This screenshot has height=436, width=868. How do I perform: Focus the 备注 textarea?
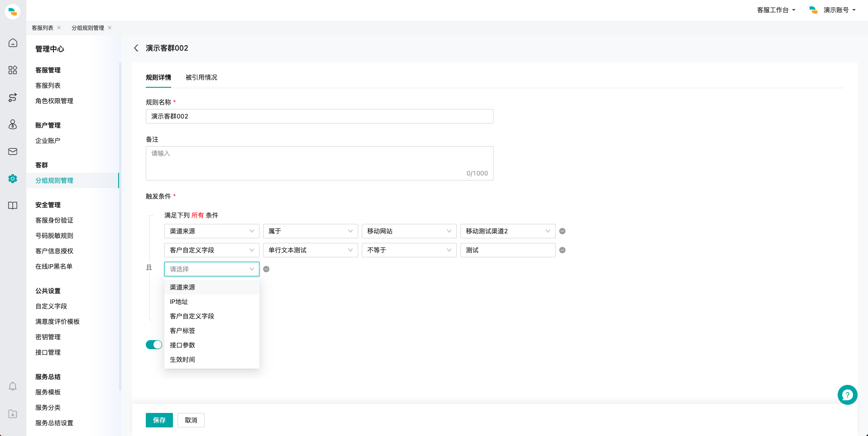click(320, 163)
